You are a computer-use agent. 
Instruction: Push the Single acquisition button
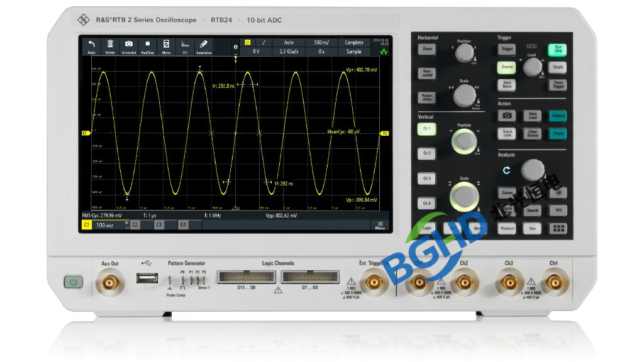(x=558, y=67)
